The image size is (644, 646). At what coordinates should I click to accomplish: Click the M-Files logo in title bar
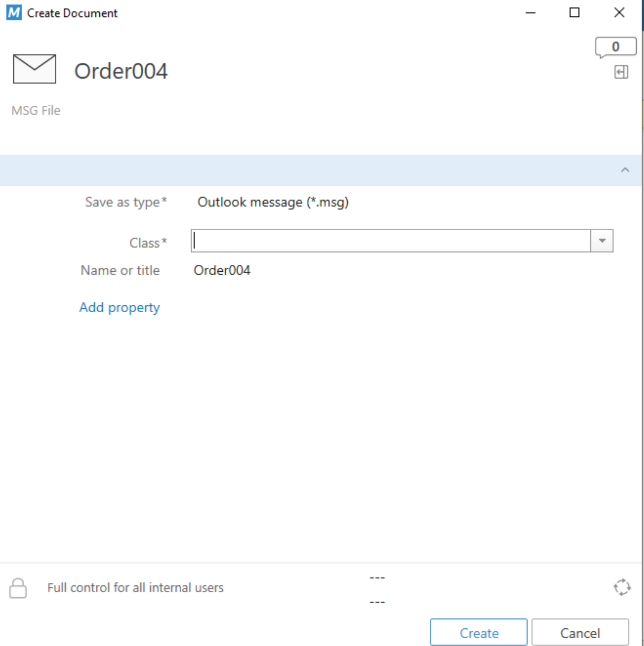(x=14, y=13)
